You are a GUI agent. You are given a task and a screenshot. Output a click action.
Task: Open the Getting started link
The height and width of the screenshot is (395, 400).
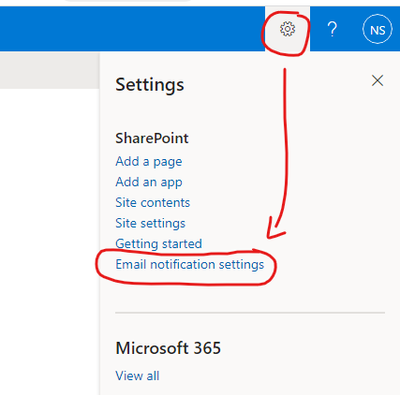tap(159, 244)
